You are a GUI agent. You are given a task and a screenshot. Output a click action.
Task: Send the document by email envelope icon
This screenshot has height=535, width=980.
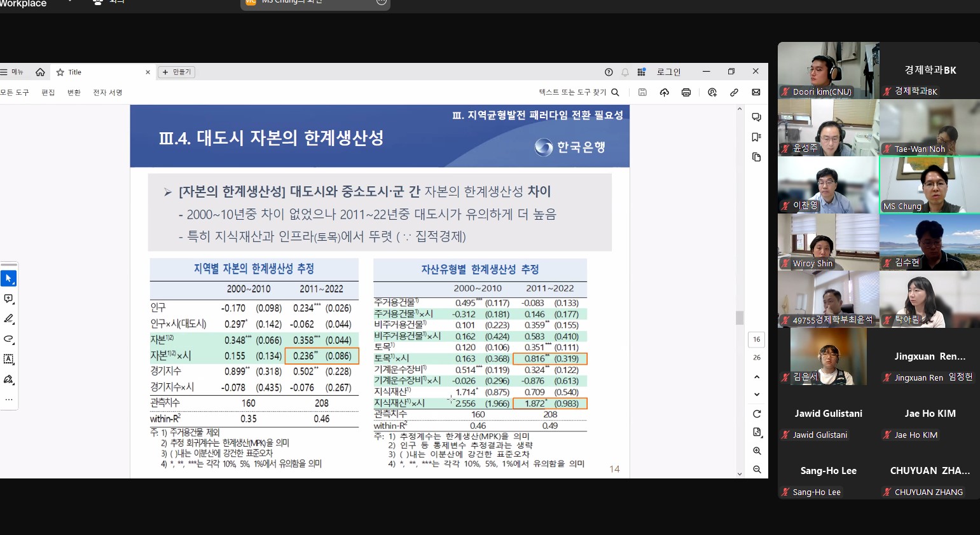click(756, 92)
